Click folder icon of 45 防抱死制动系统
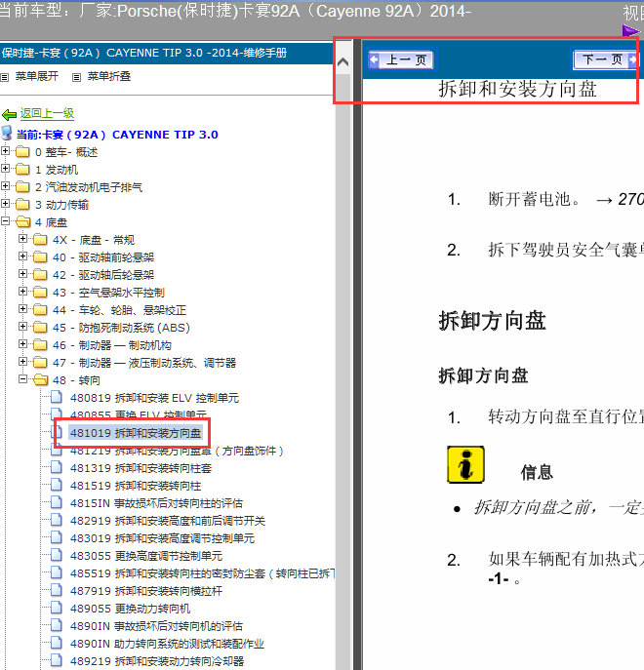The width and height of the screenshot is (644, 670). [40, 327]
